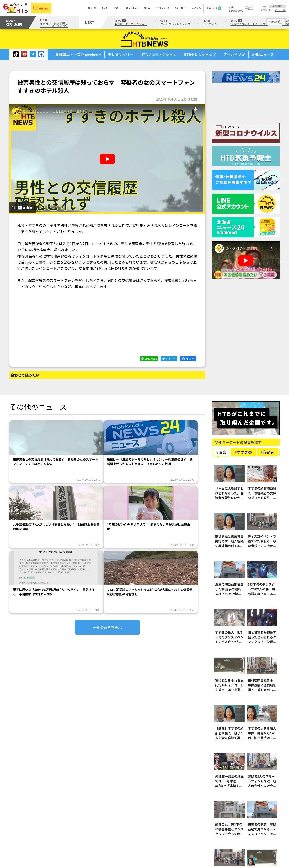
Task: Select the 北海道ニュース24weekend tab
Action: [78, 55]
